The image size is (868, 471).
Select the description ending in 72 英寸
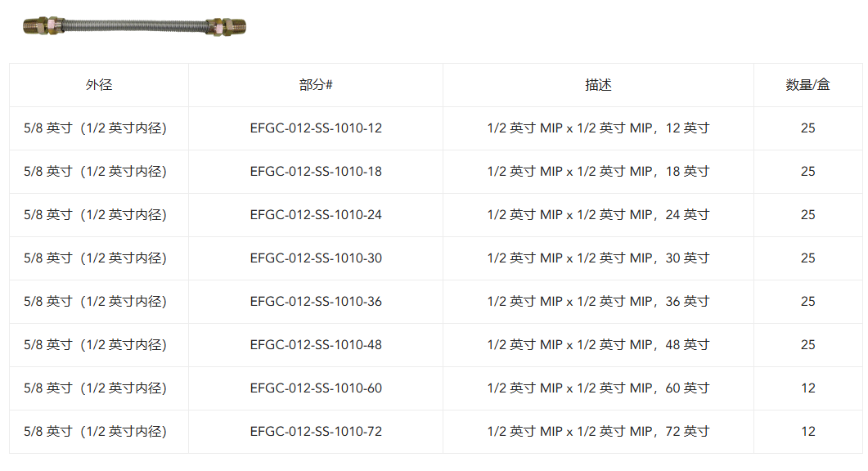click(598, 432)
